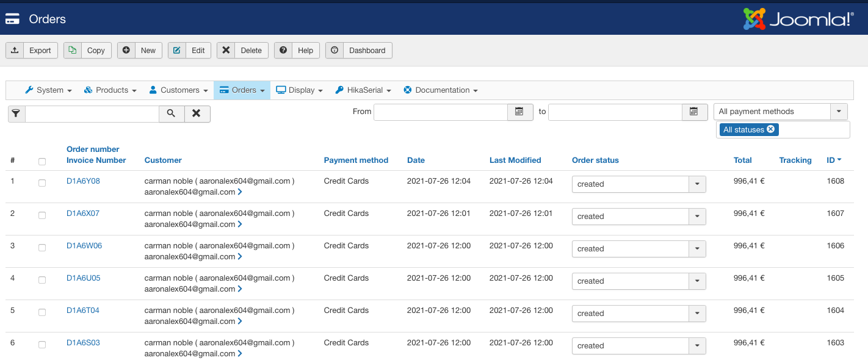This screenshot has width=868, height=363.
Task: Click the Edit toolbar button
Action: 190,50
